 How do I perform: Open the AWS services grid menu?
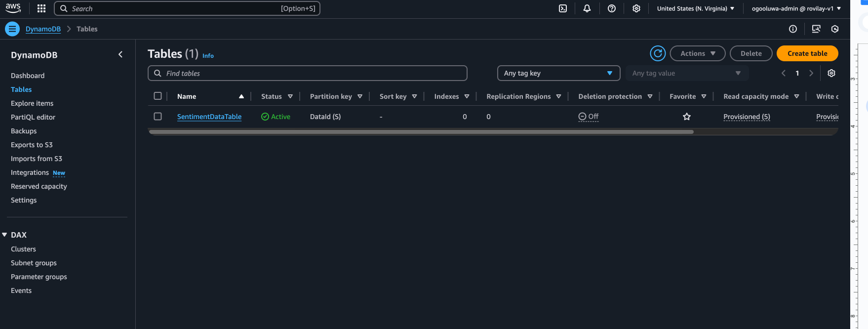coord(41,8)
